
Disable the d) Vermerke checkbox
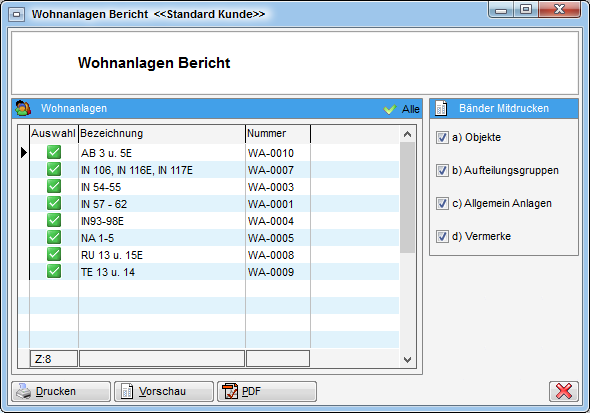[442, 237]
